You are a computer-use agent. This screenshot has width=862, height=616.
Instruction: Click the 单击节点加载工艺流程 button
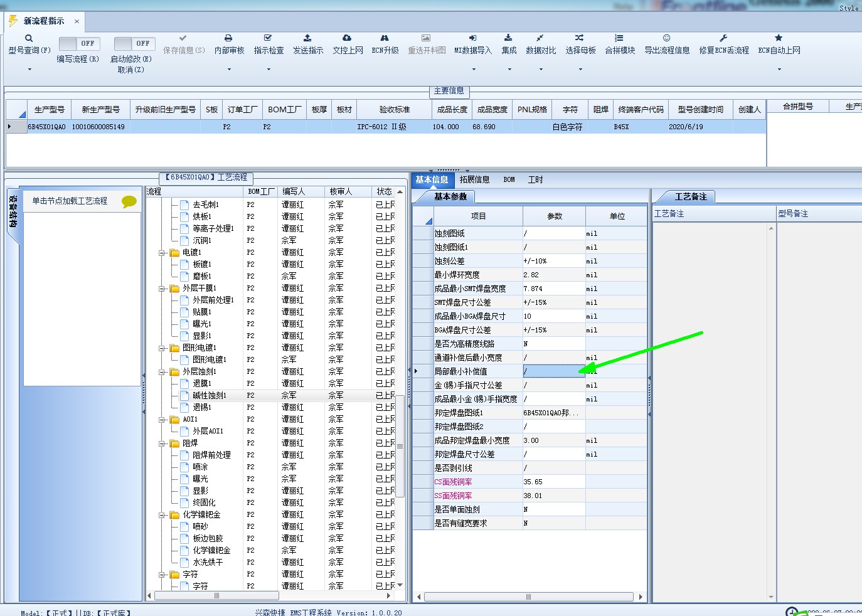[70, 201]
